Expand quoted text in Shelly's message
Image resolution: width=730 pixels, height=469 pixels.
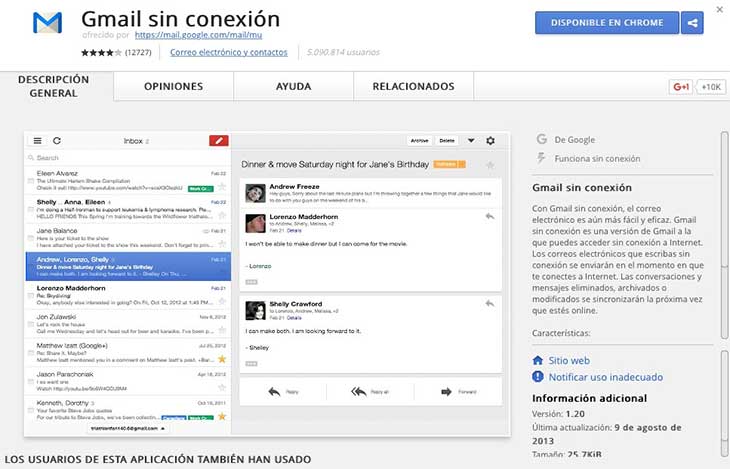point(251,364)
